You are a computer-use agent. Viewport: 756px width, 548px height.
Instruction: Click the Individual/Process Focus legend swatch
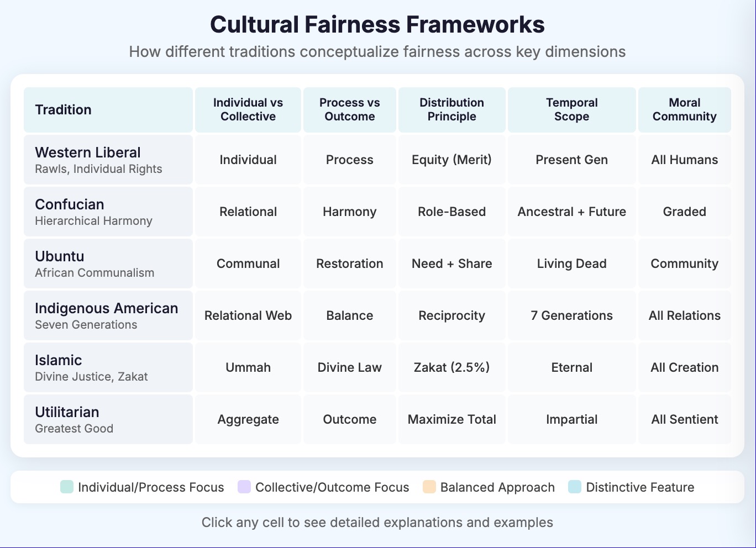click(66, 487)
